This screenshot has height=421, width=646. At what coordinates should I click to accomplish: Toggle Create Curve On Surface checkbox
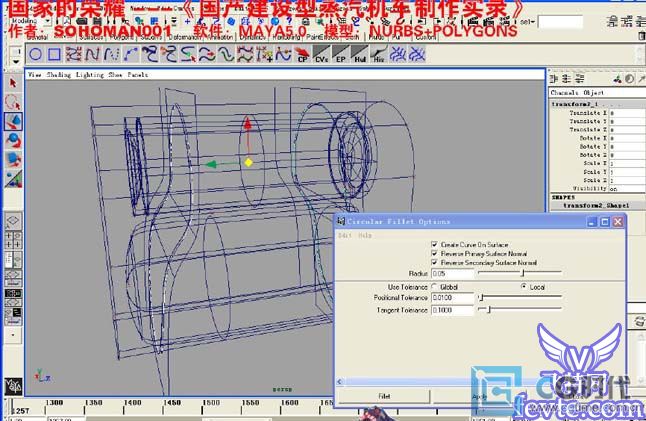(x=434, y=244)
